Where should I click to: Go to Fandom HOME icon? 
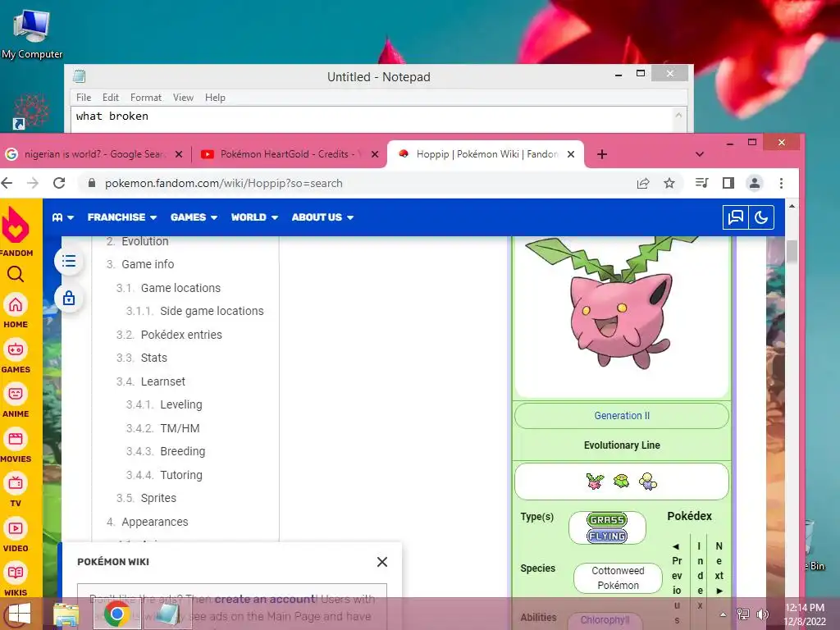coord(16,305)
